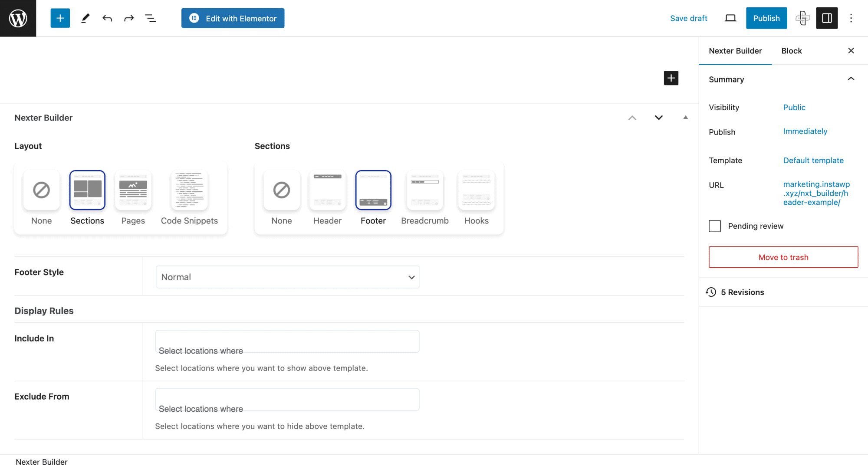The width and height of the screenshot is (868, 469).
Task: Enable the Pending review checkbox
Action: 714,226
